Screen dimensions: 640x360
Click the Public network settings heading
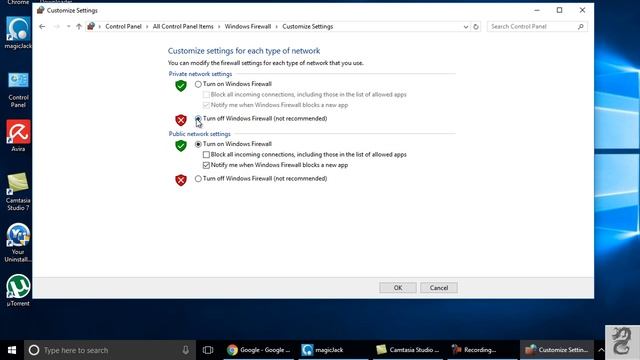(x=200, y=134)
